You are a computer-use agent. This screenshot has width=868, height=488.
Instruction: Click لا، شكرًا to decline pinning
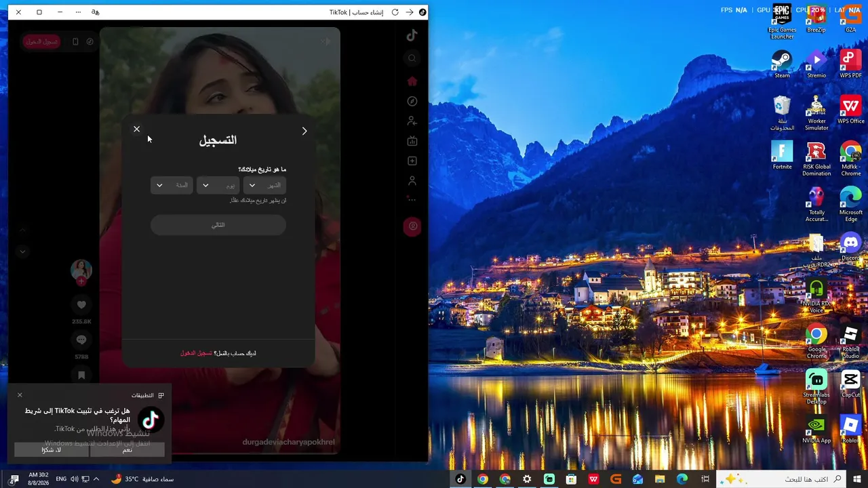52,450
